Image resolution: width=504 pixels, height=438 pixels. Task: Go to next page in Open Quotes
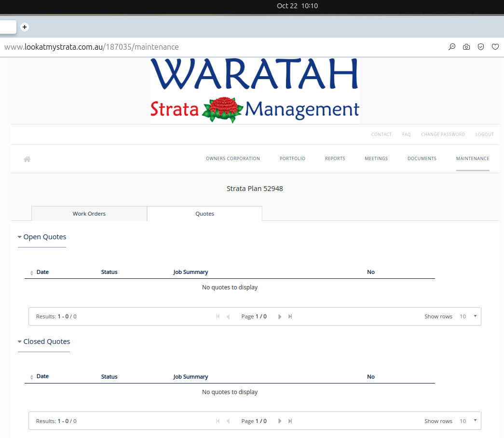click(x=279, y=317)
